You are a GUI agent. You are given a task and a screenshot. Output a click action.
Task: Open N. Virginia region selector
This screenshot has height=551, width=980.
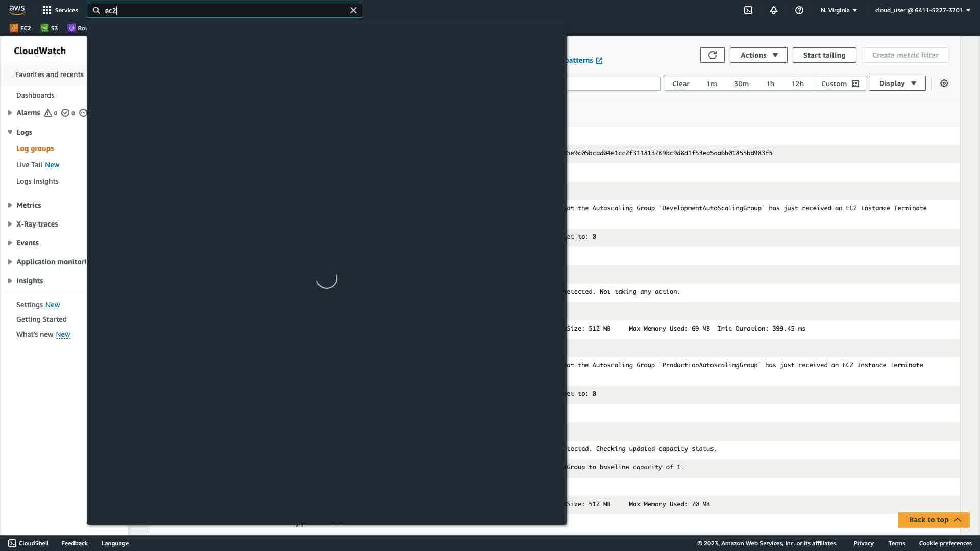click(839, 10)
